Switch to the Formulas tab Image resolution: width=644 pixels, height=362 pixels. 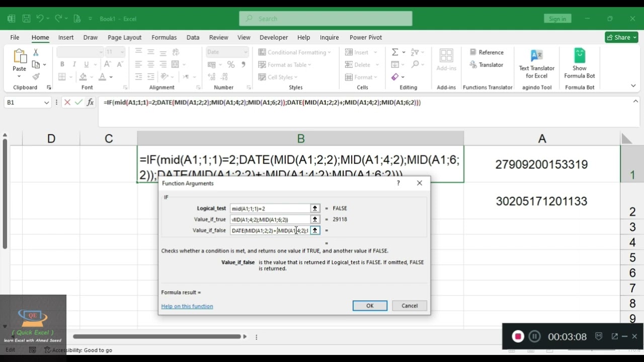164,37
